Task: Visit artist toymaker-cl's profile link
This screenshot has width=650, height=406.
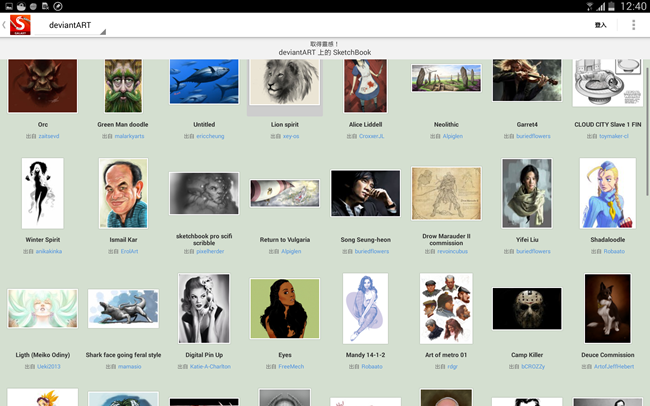Action: click(614, 136)
